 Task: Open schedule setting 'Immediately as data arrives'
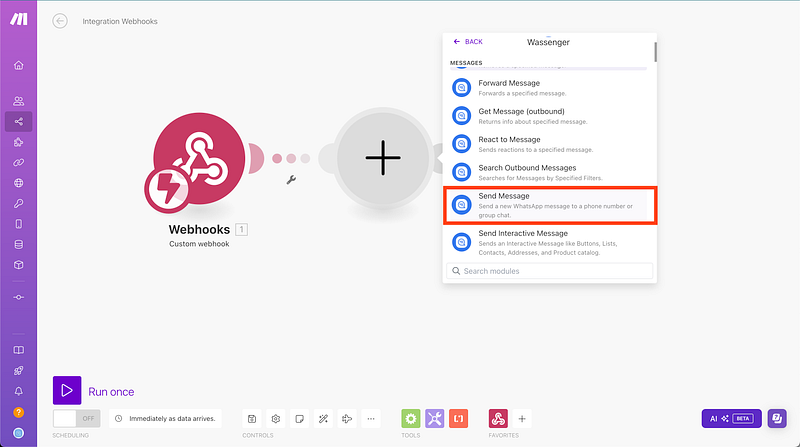(164, 419)
